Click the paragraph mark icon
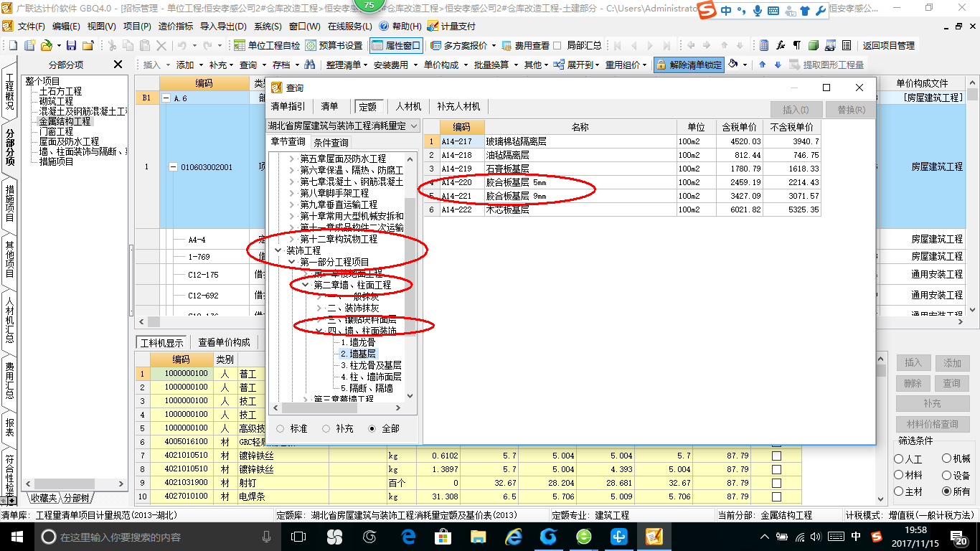Viewport: 980px width, 551px height. click(796, 45)
